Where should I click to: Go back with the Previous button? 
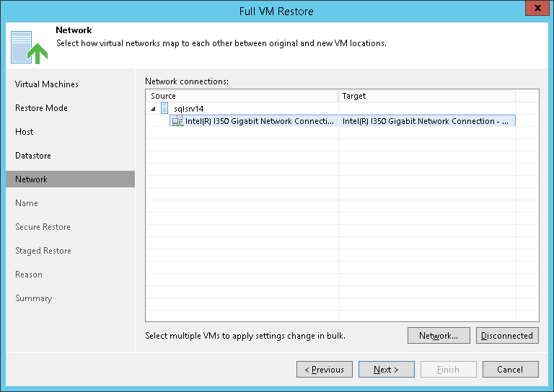click(x=324, y=370)
